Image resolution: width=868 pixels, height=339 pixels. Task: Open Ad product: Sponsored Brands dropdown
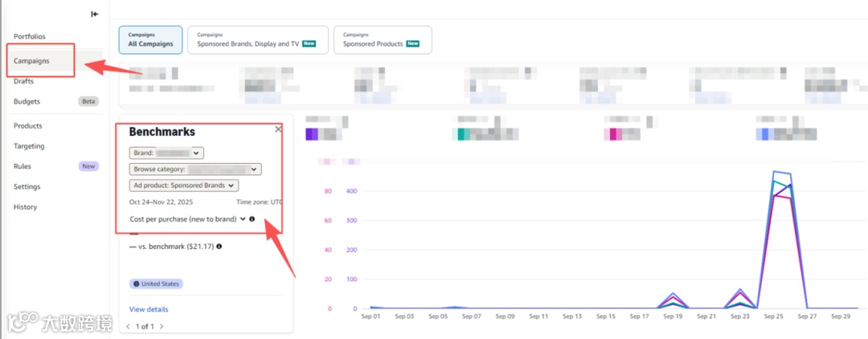coord(184,186)
